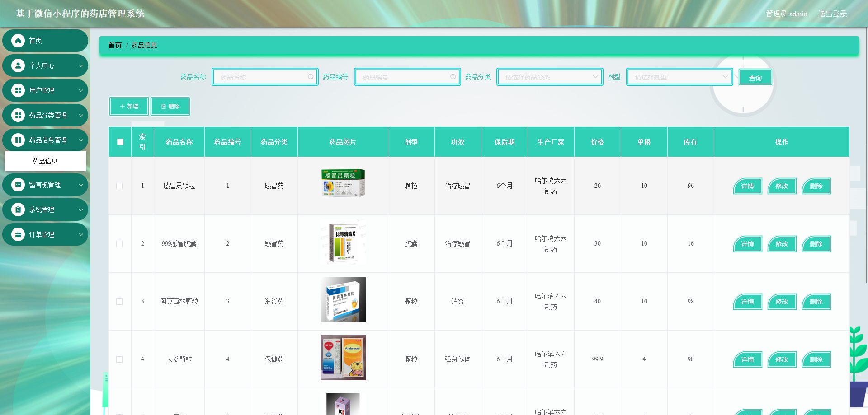Click the search icon in 药品编号 field
The width and height of the screenshot is (868, 415).
pyautogui.click(x=453, y=77)
